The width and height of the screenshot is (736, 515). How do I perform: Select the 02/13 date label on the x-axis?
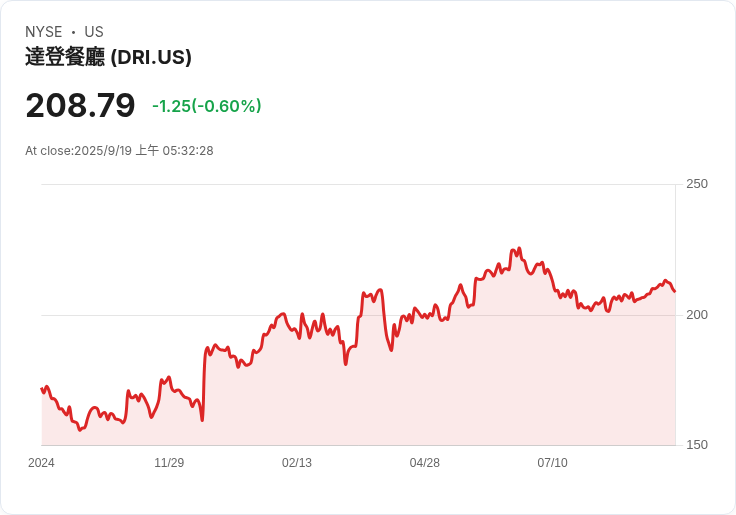[x=297, y=463]
